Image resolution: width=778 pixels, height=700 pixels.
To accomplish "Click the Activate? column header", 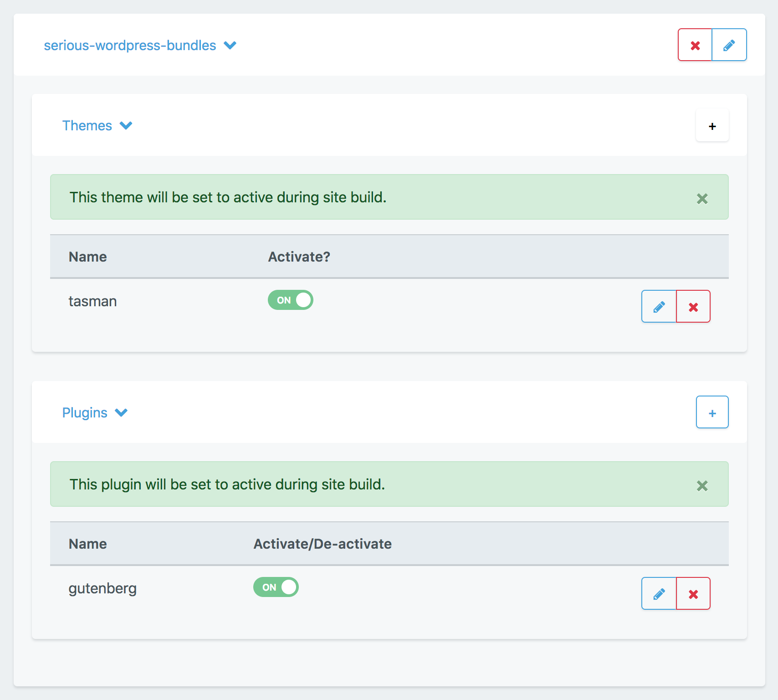I will point(299,257).
